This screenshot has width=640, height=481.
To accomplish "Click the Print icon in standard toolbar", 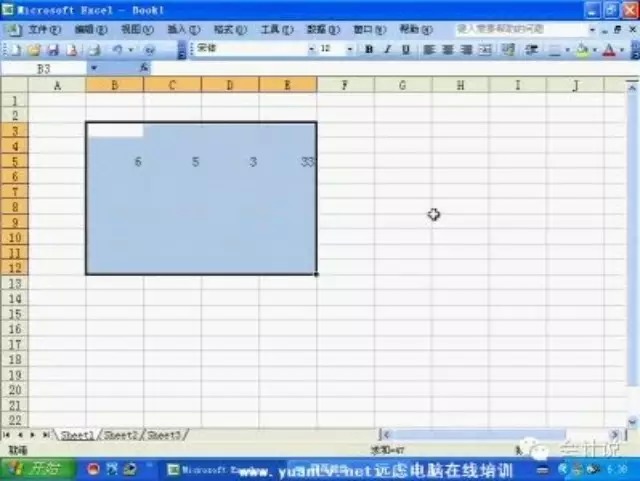I will tap(95, 50).
